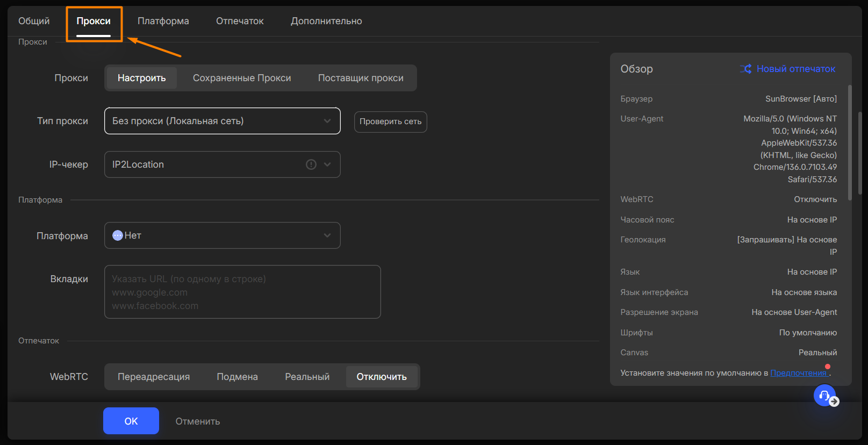868x445 pixels.
Task: Select Сохраненные Прокси option
Action: click(242, 78)
